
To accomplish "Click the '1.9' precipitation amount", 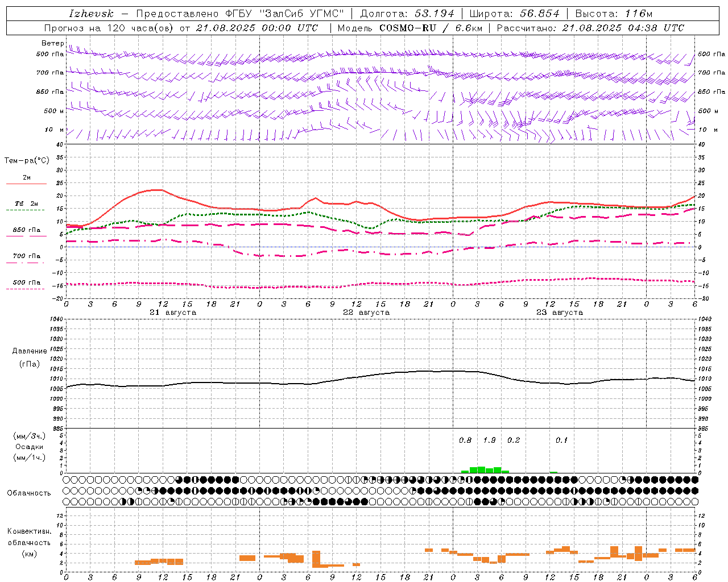I will 489,440.
